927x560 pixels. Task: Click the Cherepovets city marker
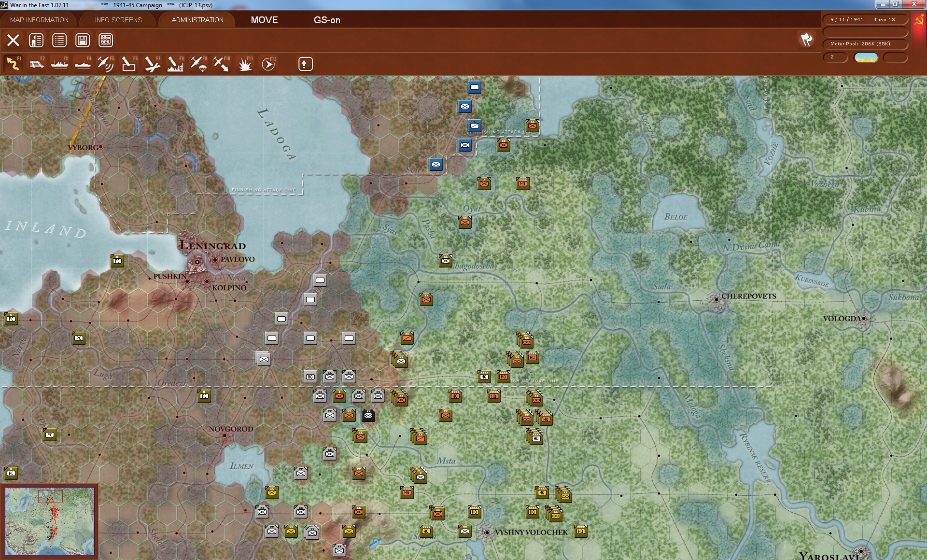(x=716, y=300)
